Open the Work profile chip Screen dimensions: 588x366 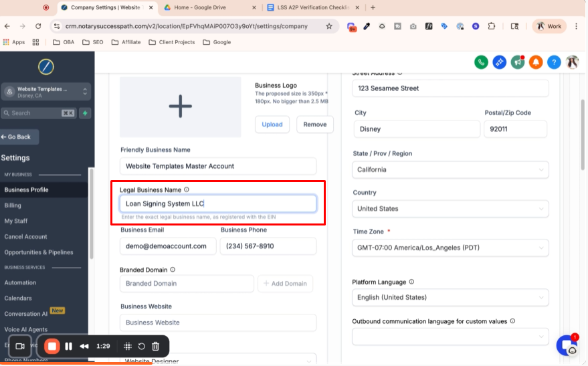click(x=549, y=26)
